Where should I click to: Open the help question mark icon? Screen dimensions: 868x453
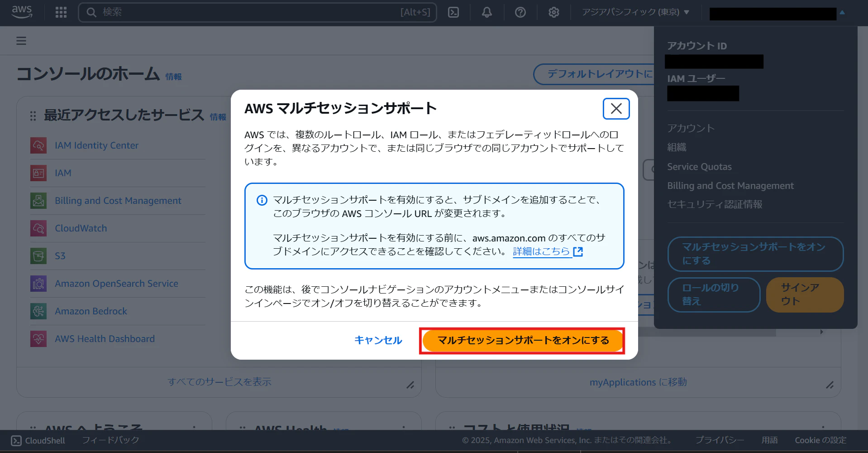coord(520,12)
